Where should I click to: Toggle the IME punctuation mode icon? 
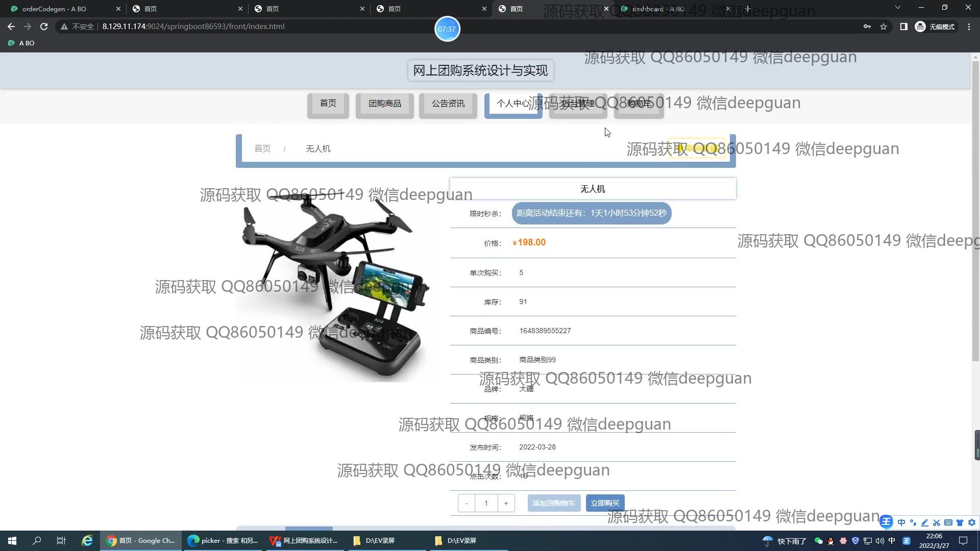click(913, 522)
